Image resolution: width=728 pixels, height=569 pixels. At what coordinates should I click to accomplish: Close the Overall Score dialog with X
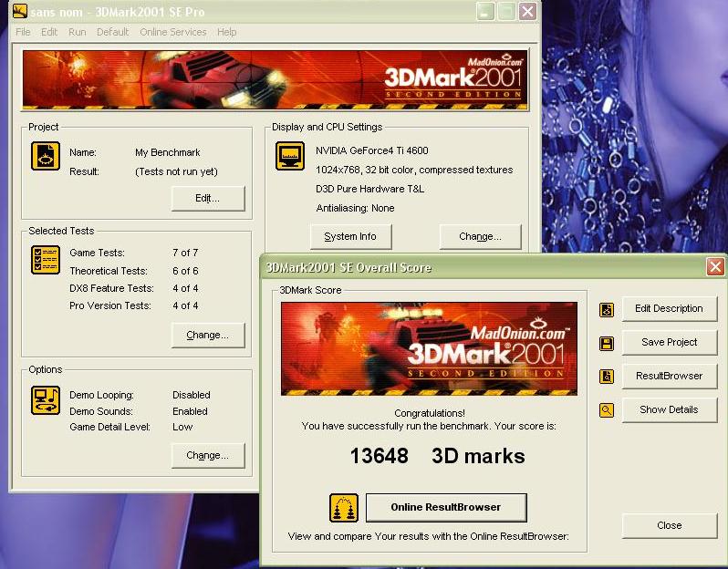pos(715,267)
